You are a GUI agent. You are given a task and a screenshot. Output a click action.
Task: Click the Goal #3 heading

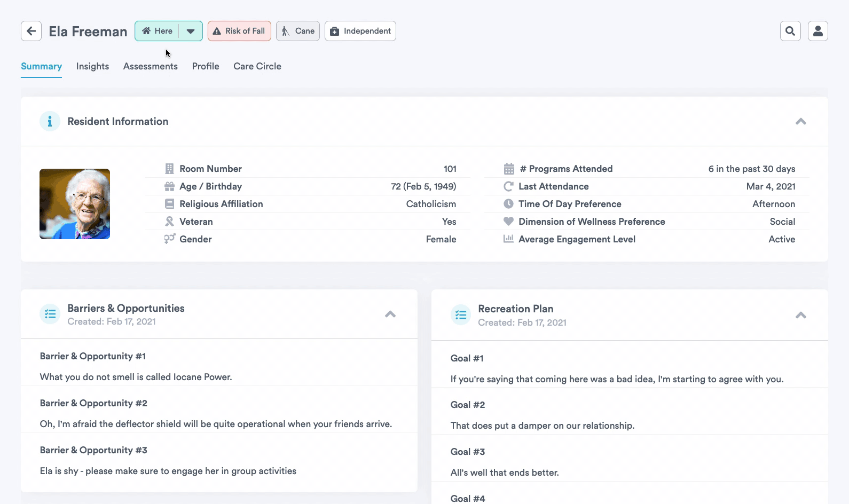[x=468, y=452]
